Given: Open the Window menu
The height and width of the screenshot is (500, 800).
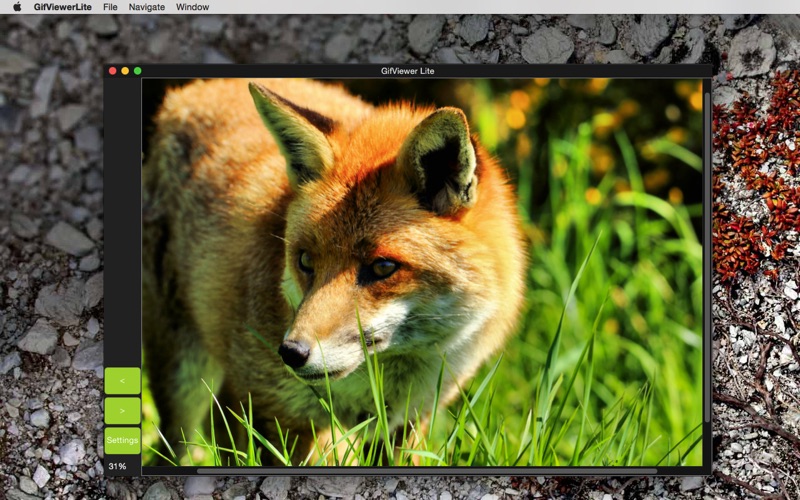Looking at the screenshot, I should click(x=192, y=7).
